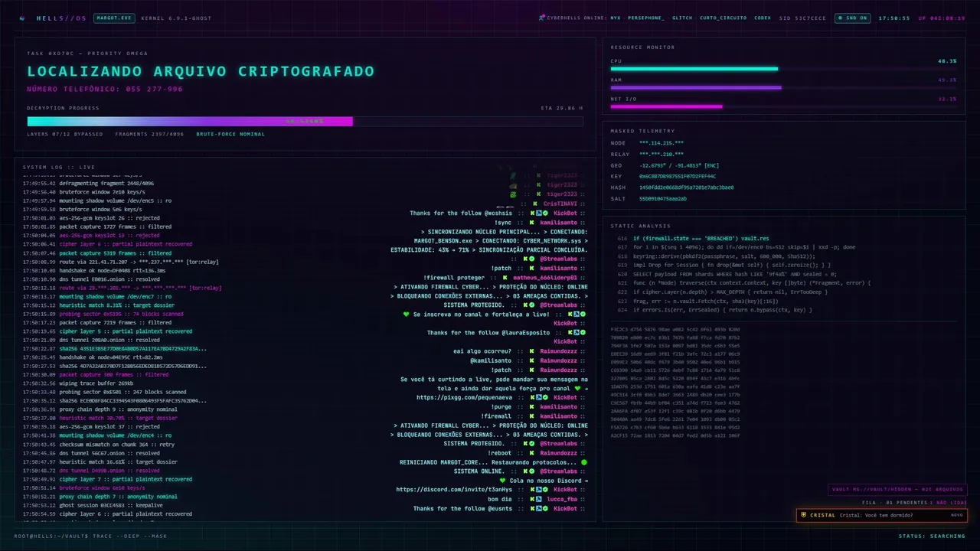
Task: Click the NODE ***.114.215.*** value
Action: point(661,143)
